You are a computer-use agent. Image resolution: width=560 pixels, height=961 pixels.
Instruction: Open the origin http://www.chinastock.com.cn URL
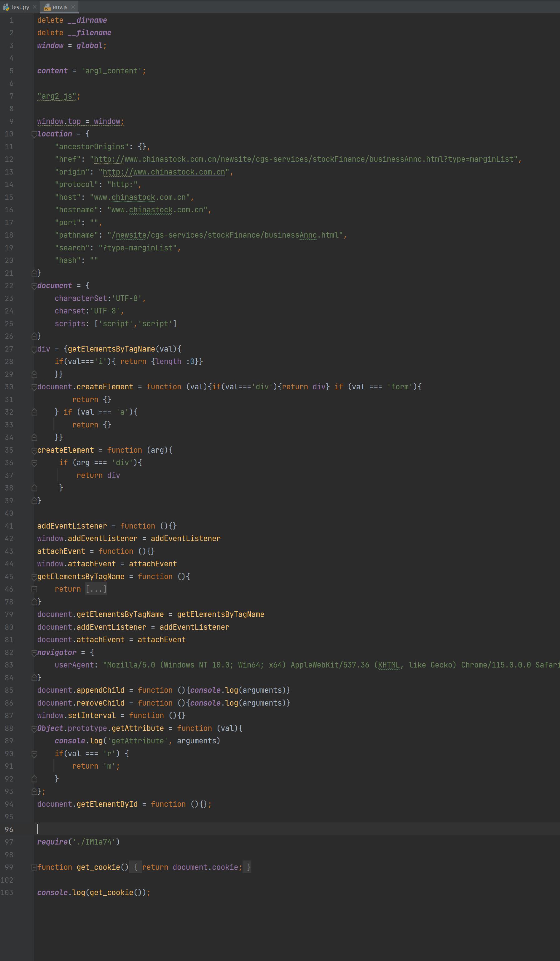(x=164, y=172)
